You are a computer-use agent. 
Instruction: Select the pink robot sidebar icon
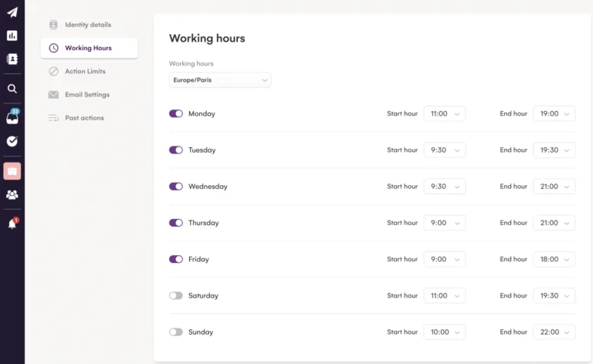(x=12, y=171)
